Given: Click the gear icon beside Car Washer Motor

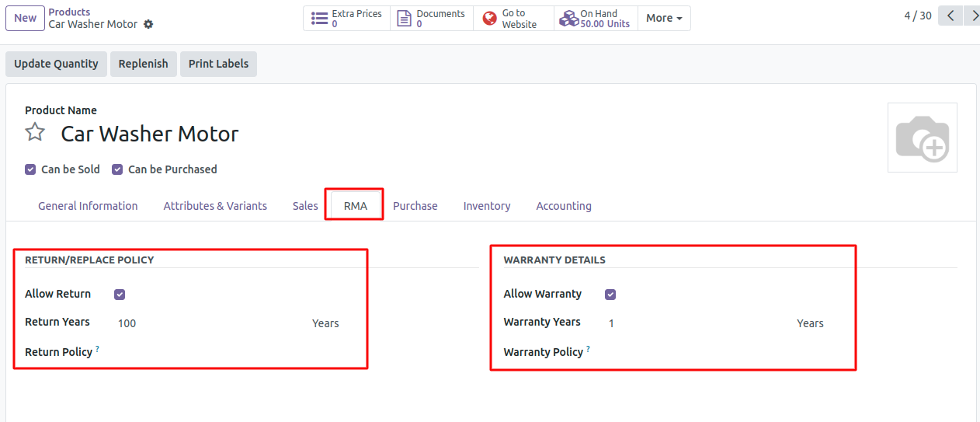Looking at the screenshot, I should [x=148, y=24].
